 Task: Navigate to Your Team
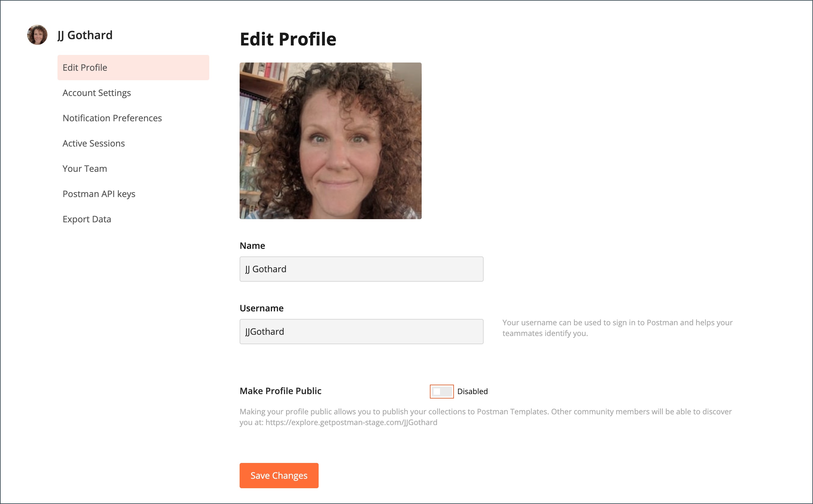pos(85,169)
